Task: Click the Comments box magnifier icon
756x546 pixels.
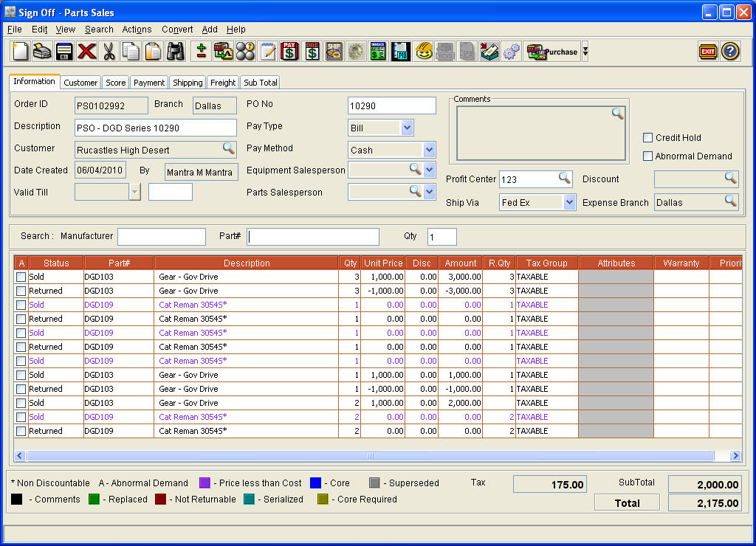Action: (618, 114)
